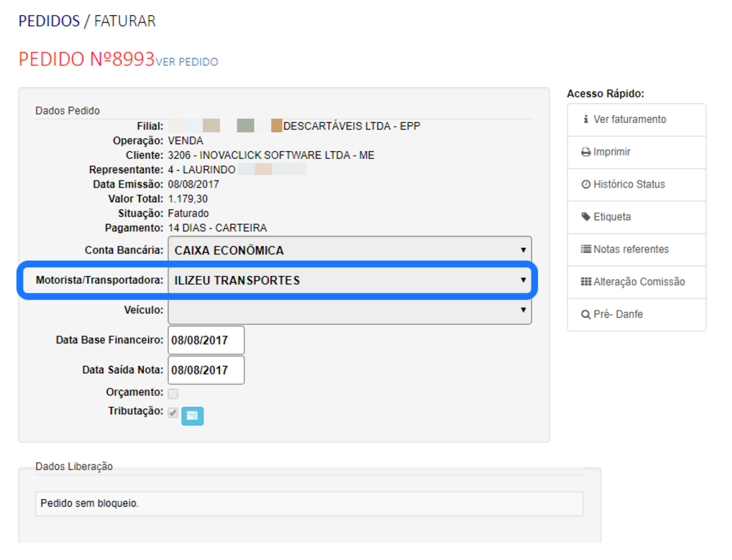Click the Data Saída Nota date field
The image size is (732, 560).
pos(206,370)
